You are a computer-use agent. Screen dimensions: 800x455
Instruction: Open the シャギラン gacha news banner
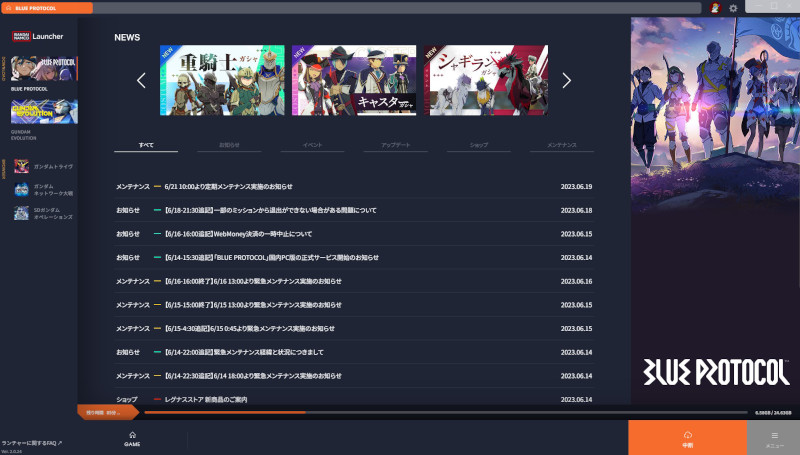(x=486, y=80)
